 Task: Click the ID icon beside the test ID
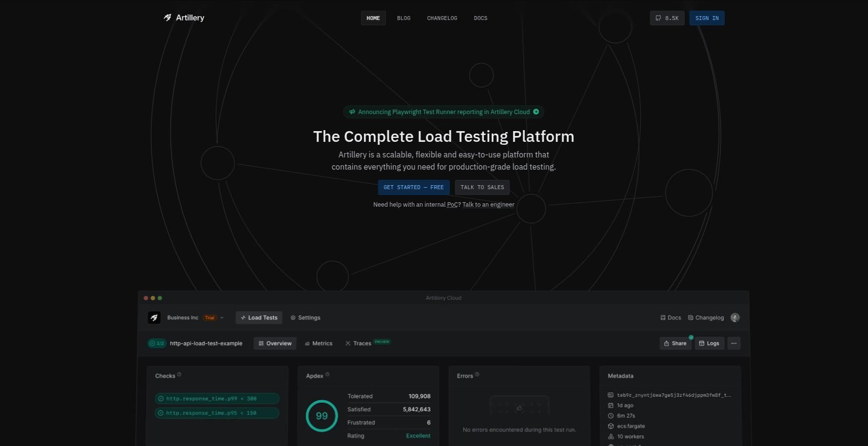[x=611, y=395]
